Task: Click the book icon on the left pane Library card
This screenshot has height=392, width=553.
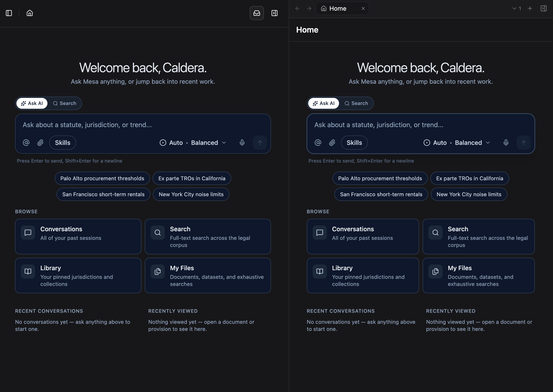Action: pos(28,272)
